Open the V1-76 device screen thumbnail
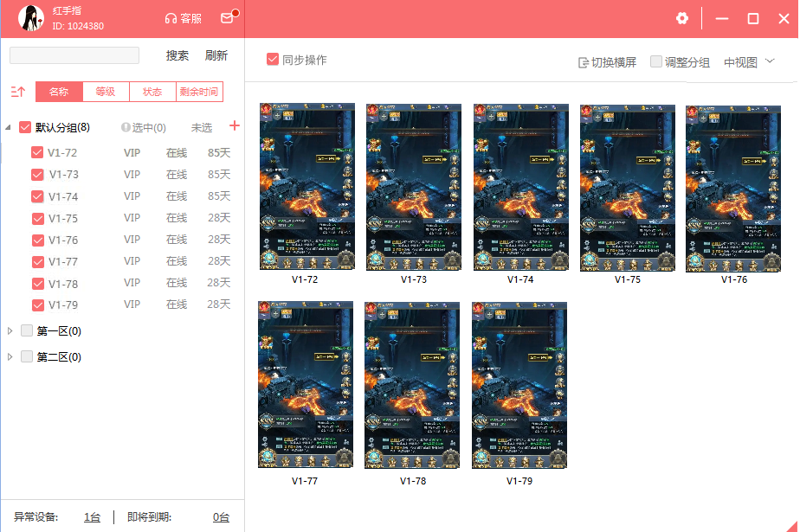This screenshot has height=532, width=800. coord(733,189)
